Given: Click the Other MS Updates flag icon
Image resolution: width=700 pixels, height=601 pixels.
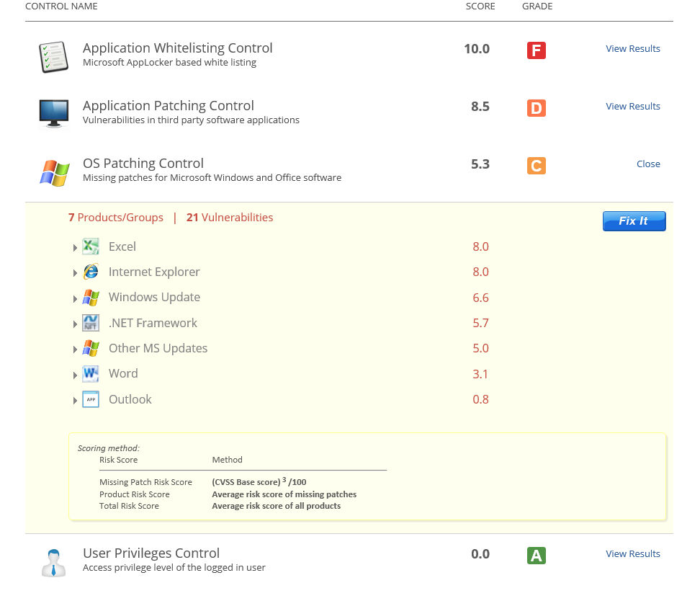Looking at the screenshot, I should 91,348.
